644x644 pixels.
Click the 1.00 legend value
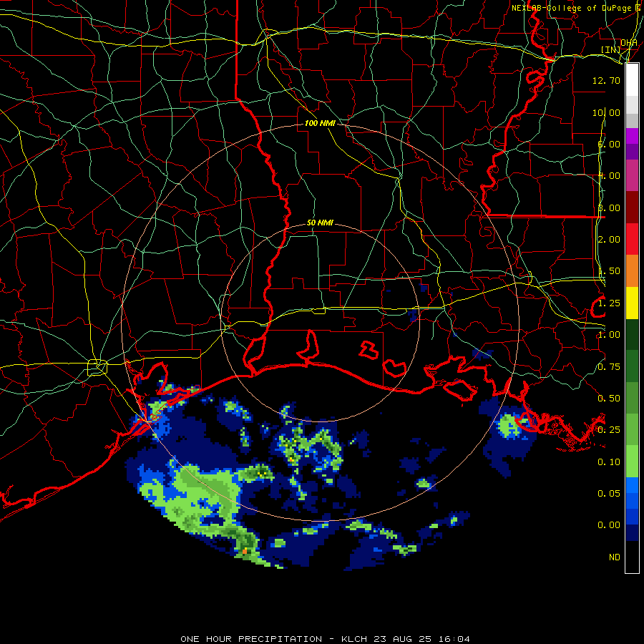(x=609, y=335)
